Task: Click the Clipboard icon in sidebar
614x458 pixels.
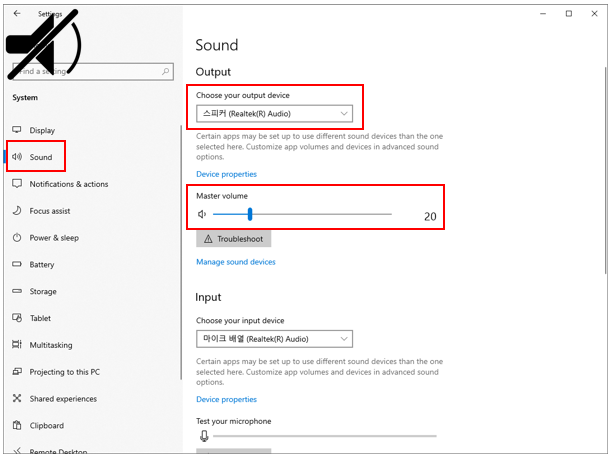Action: tap(17, 425)
